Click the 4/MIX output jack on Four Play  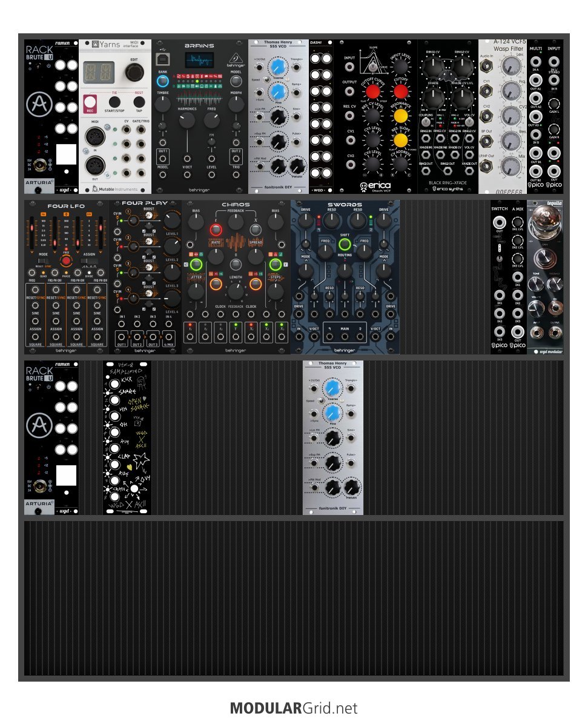pyautogui.click(x=168, y=337)
